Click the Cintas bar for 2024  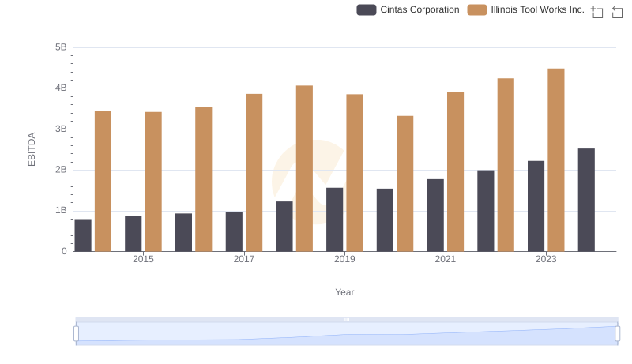pyautogui.click(x=586, y=200)
